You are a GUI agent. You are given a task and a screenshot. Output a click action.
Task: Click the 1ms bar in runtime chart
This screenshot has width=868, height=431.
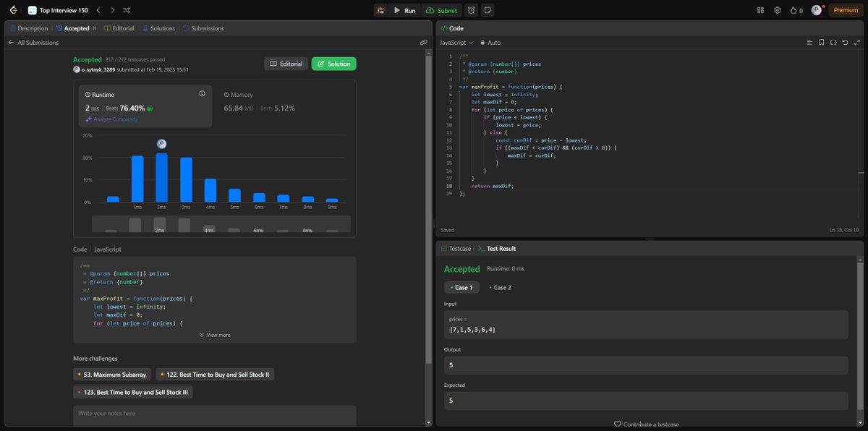[137, 179]
